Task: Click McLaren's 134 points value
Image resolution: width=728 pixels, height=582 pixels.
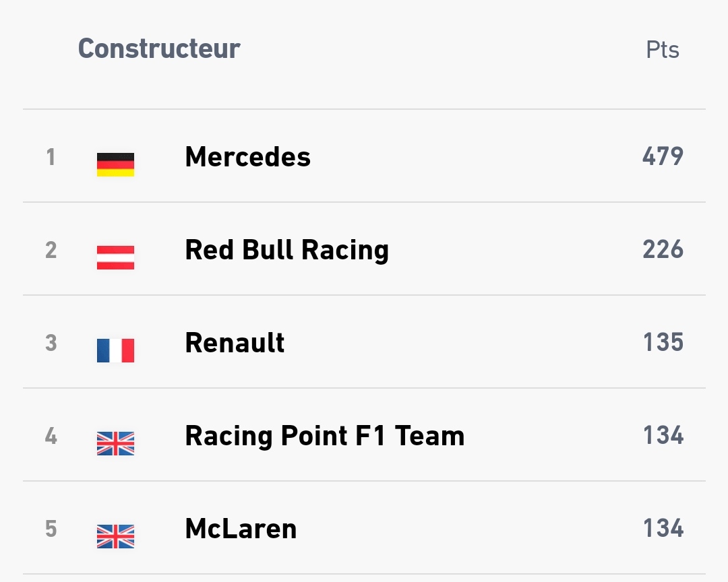Action: (x=663, y=527)
